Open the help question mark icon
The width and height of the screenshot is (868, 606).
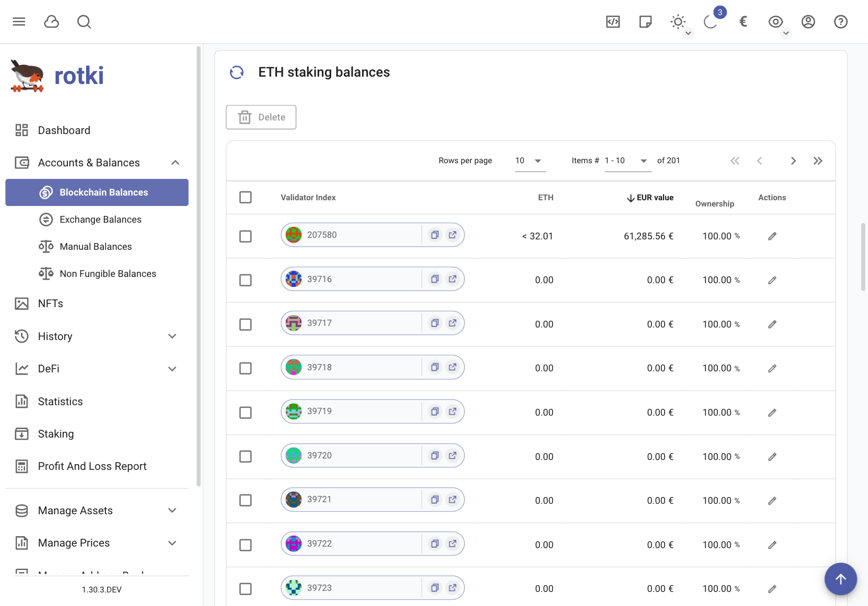tap(841, 21)
